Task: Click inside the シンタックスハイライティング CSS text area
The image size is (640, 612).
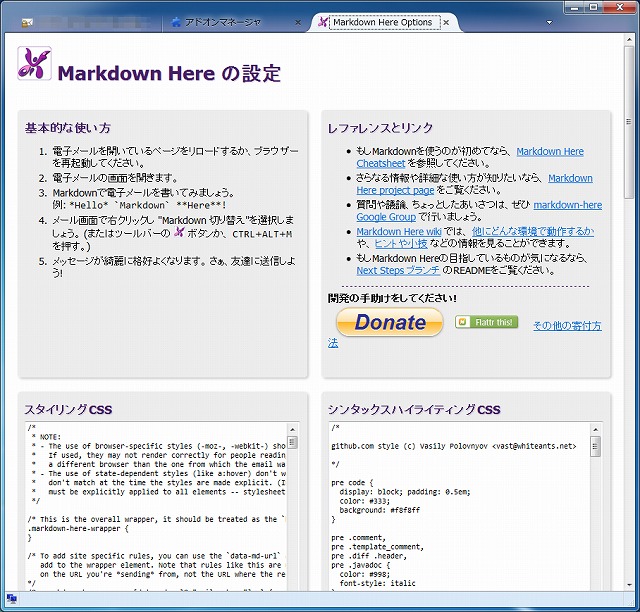Action: (x=459, y=506)
